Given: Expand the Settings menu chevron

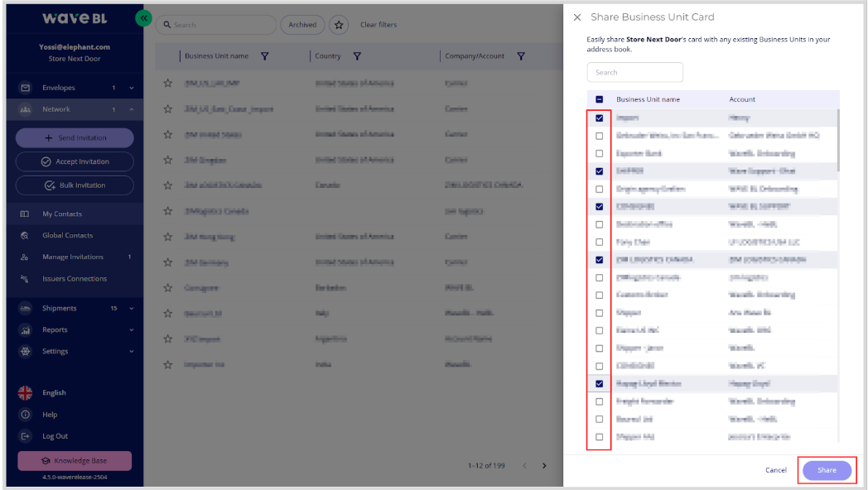Looking at the screenshot, I should (131, 351).
